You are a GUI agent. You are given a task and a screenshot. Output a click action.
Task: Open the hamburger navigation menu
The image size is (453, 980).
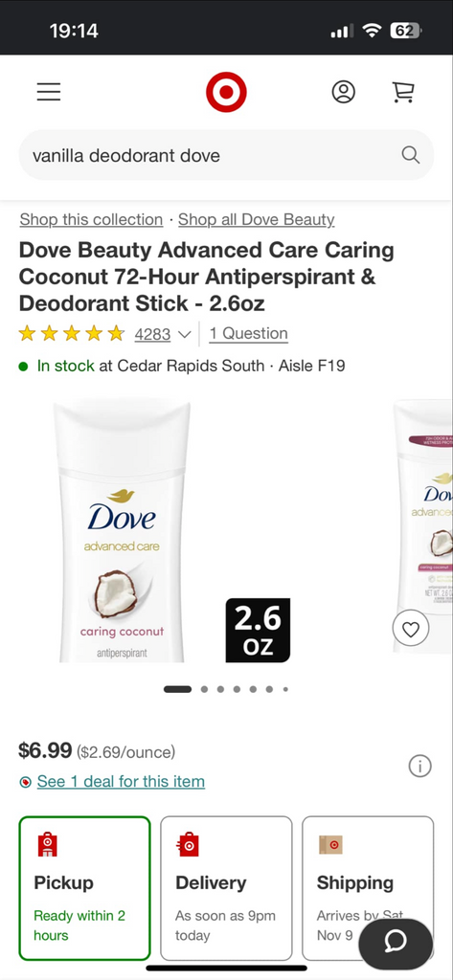click(48, 92)
